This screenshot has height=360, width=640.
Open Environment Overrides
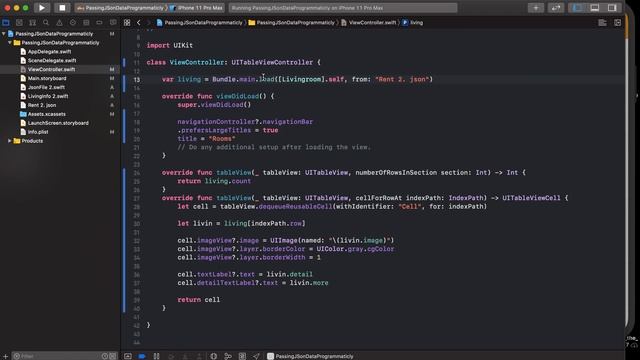tap(242, 356)
